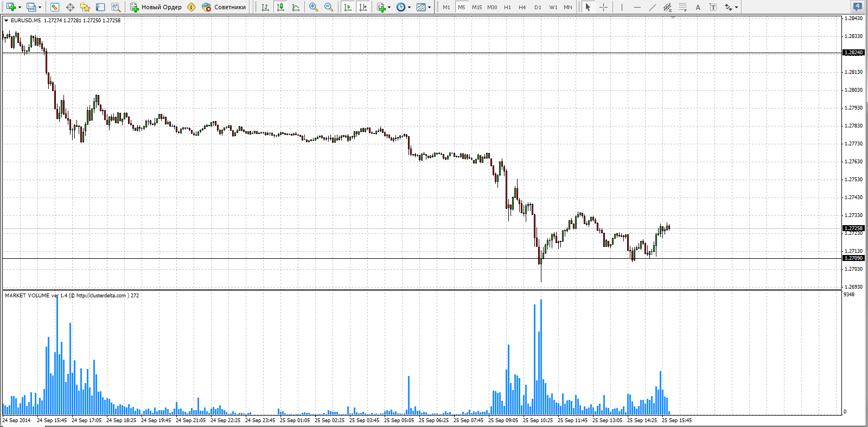Toggle auto trading with Советники
Viewport: 868px width, 427px height.
coord(224,7)
